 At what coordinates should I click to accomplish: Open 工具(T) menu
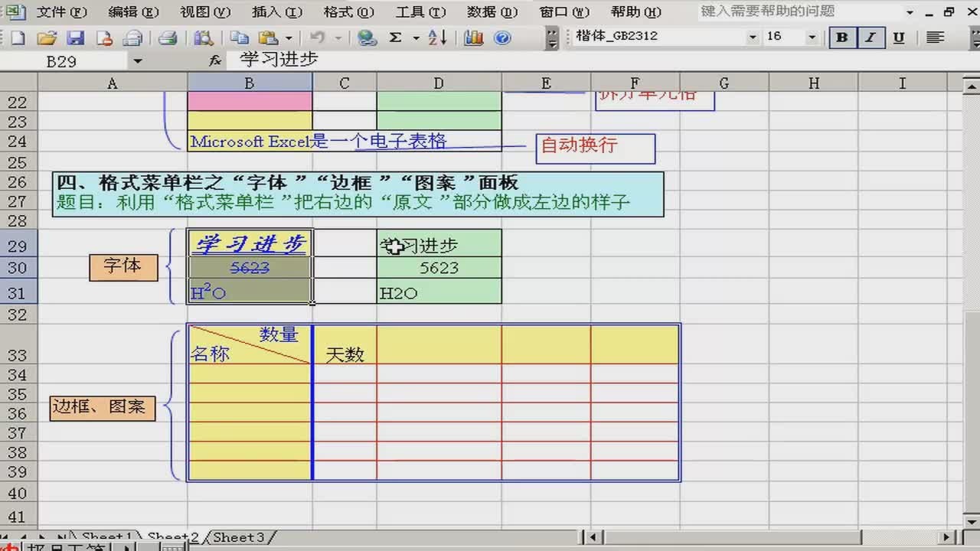pyautogui.click(x=421, y=12)
